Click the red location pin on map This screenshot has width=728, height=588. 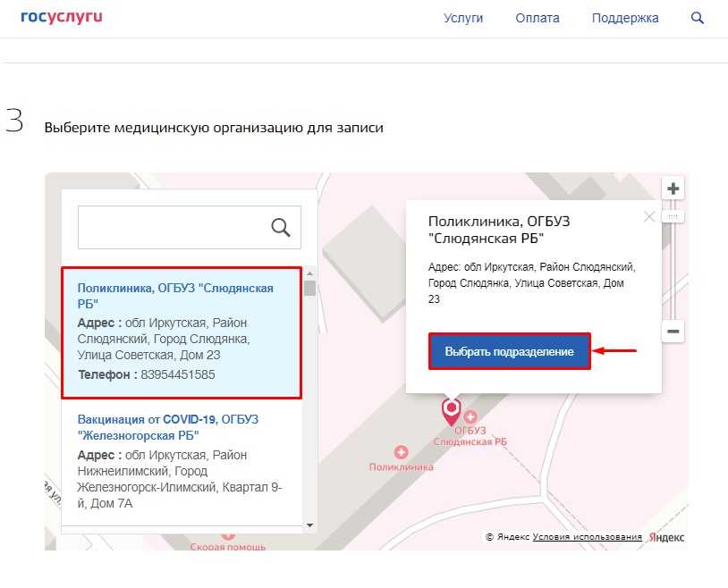(x=452, y=411)
